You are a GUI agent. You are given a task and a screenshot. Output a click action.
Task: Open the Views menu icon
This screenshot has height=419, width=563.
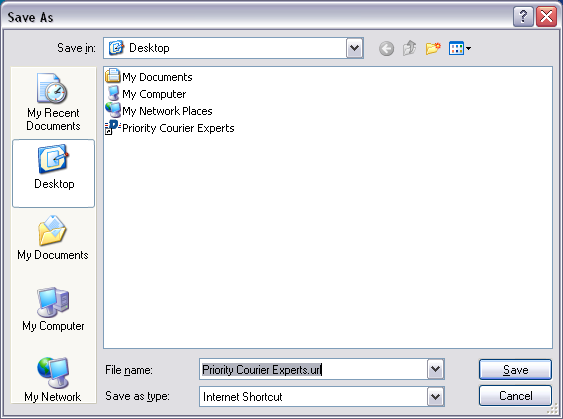[460, 48]
